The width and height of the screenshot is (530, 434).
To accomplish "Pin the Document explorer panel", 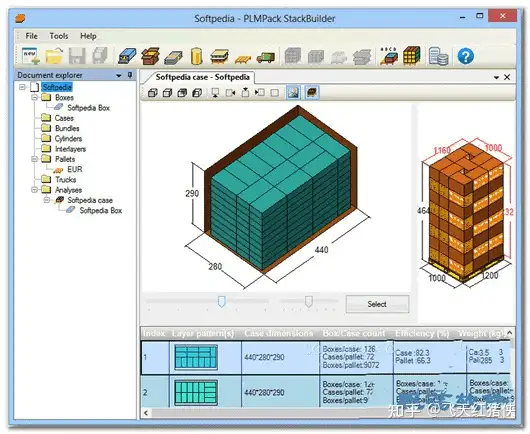I will 130,75.
